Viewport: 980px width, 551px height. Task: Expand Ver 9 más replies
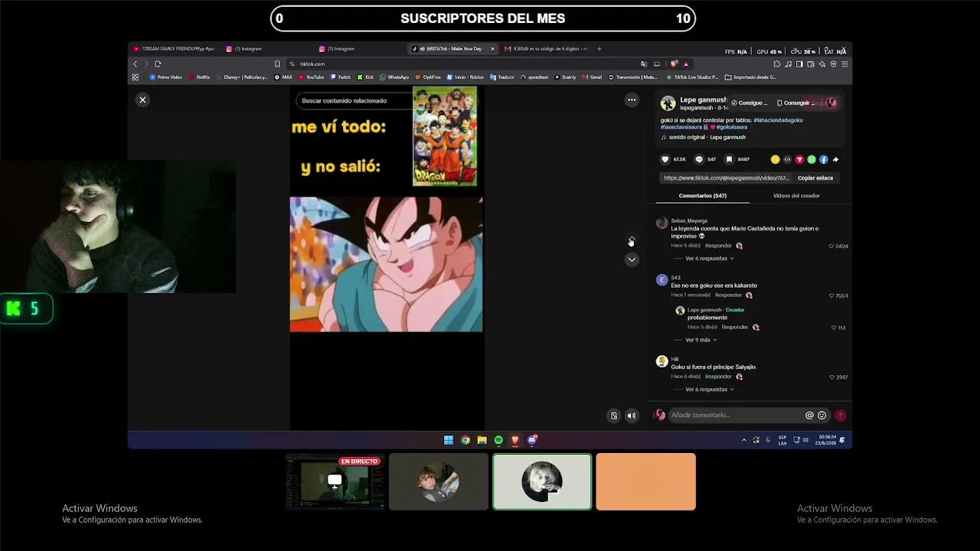pos(701,340)
